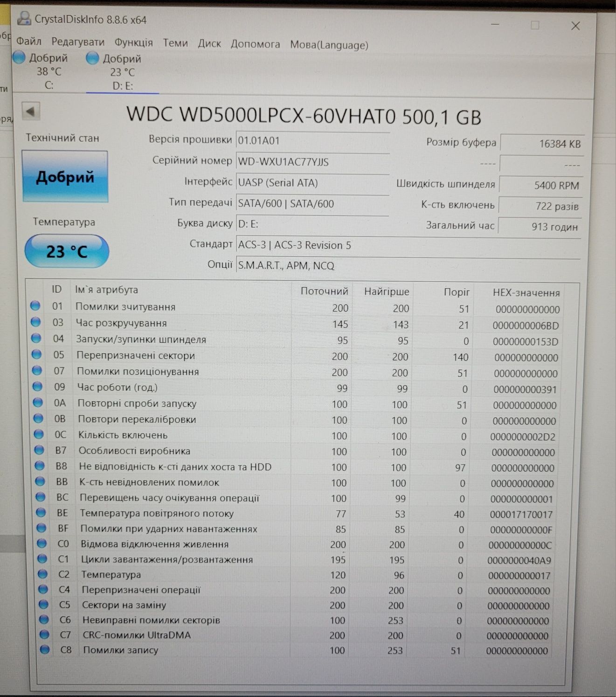Click the total hours field 913 годин
616x697 pixels.
click(x=539, y=227)
